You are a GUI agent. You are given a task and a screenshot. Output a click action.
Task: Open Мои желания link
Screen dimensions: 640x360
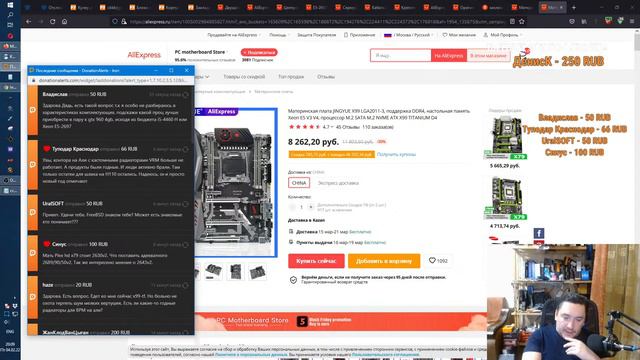[x=459, y=35]
